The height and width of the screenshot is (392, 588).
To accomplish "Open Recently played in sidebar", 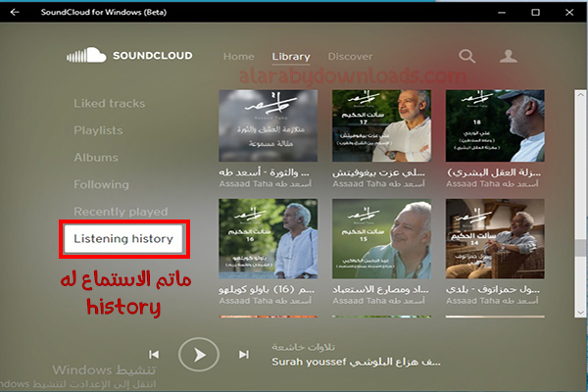I will coord(121,212).
